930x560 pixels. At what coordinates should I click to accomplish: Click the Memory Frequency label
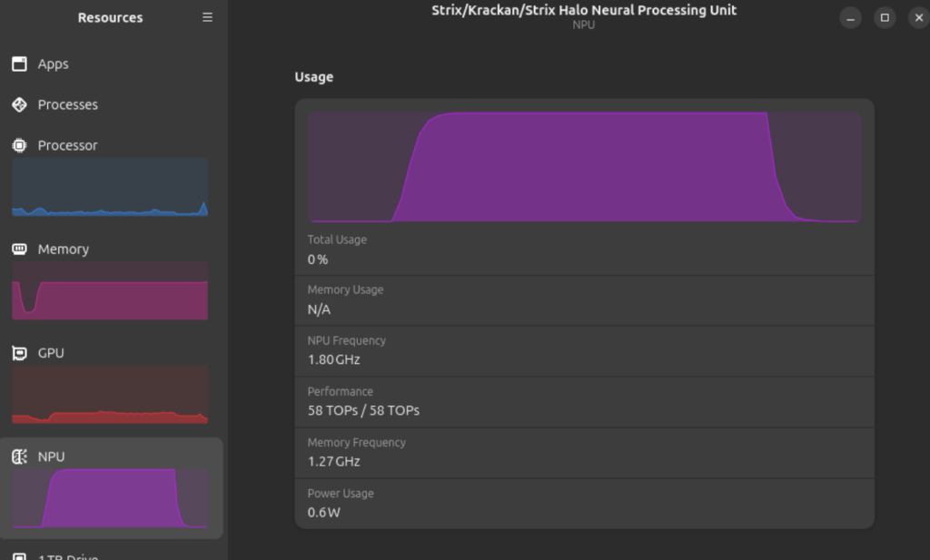356,443
